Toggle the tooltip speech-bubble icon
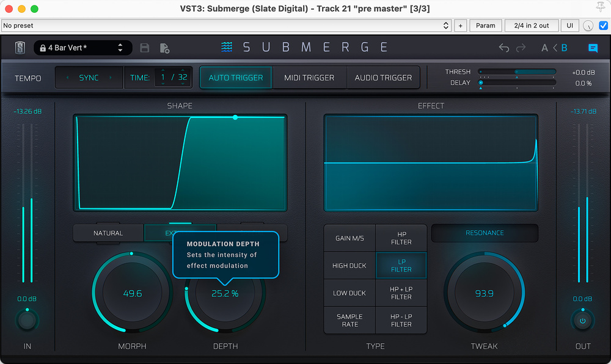The width and height of the screenshot is (611, 364). [593, 48]
